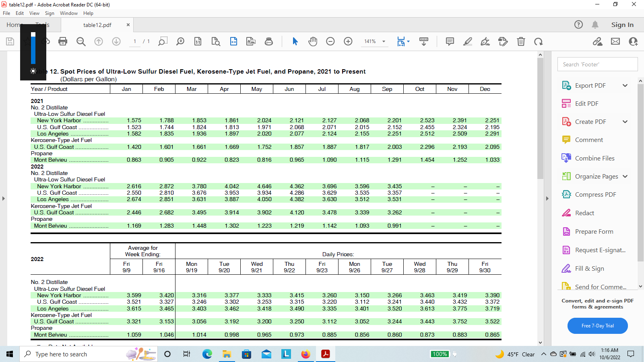Activate the Hand pan tool
Screen dimensions: 644x362
click(313, 41)
